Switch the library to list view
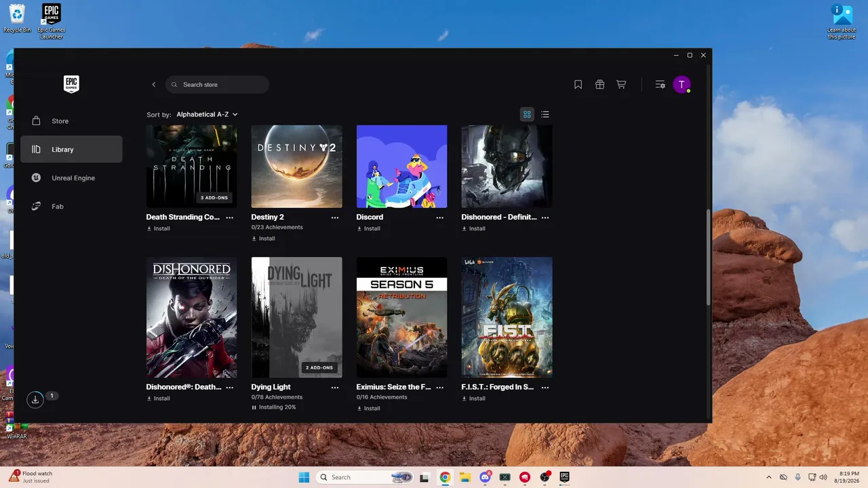Image resolution: width=868 pixels, height=488 pixels. (x=545, y=115)
